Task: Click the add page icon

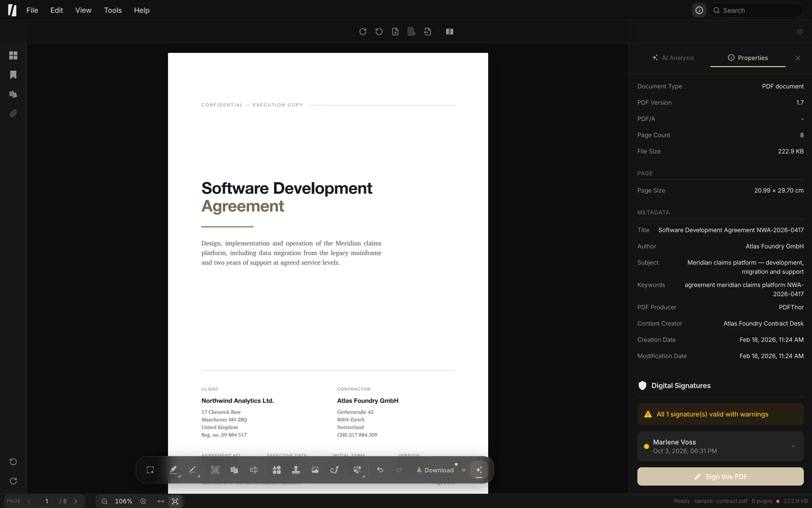Action: 395,32
